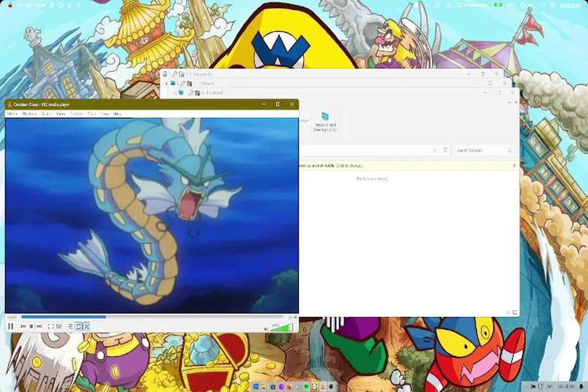588x392 pixels.
Task: Open File Explorer from the taskbar
Action: click(x=264, y=387)
